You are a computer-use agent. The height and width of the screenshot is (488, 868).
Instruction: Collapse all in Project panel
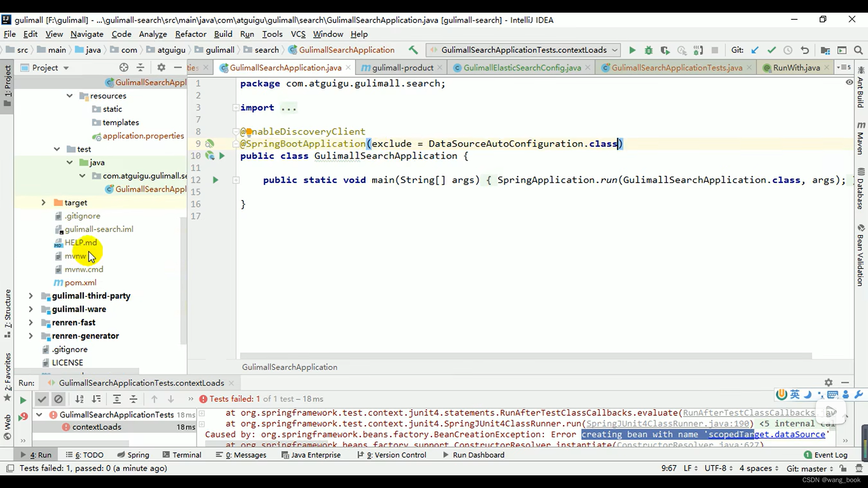(x=141, y=68)
